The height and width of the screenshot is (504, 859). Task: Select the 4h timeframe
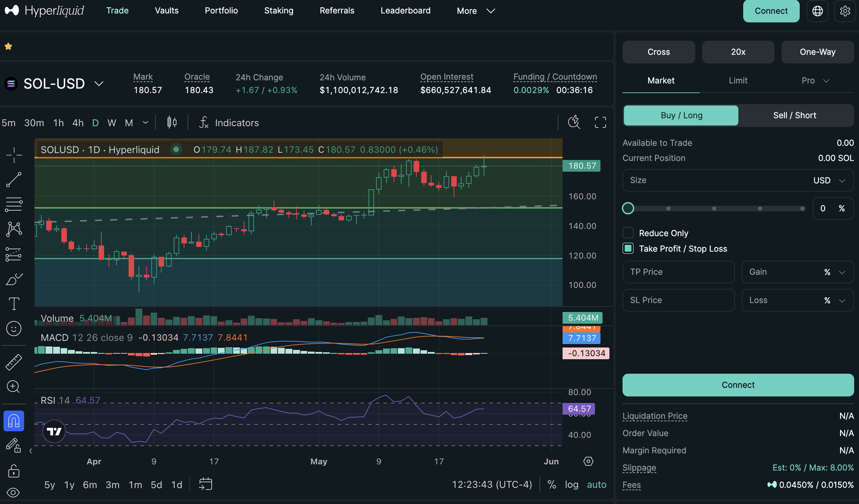78,123
